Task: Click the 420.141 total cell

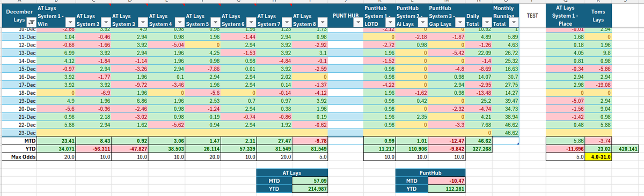Action: pyautogui.click(x=626, y=148)
